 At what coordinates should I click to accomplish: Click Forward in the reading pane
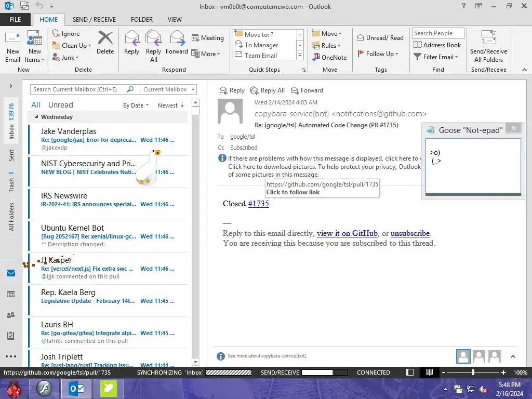pos(307,90)
